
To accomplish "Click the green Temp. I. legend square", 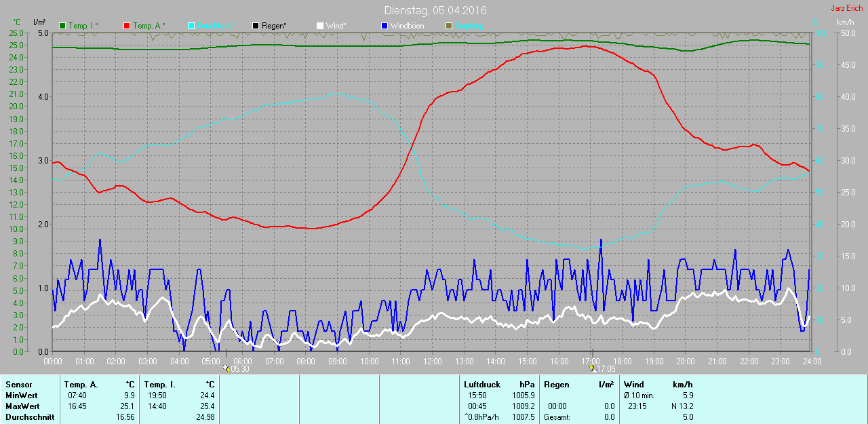I will [x=63, y=26].
